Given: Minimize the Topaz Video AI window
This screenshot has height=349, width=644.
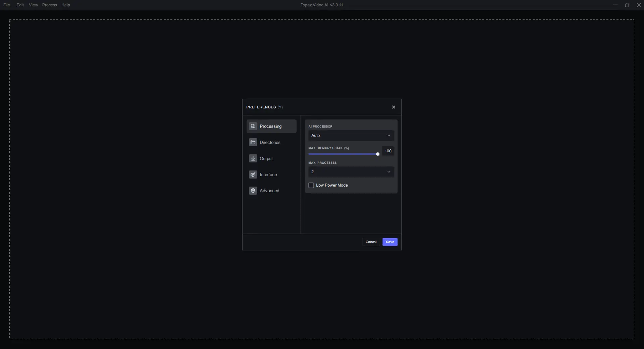Looking at the screenshot, I should coord(615,5).
